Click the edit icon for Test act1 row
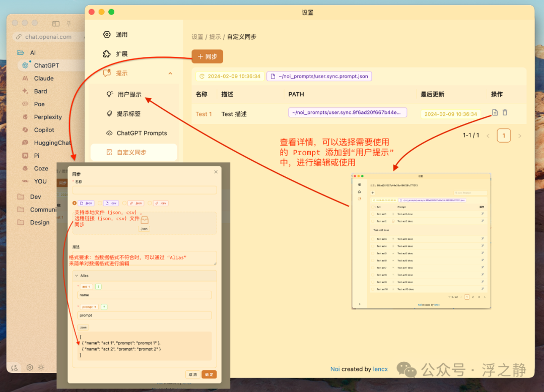The width and height of the screenshot is (544, 392). coord(482,214)
